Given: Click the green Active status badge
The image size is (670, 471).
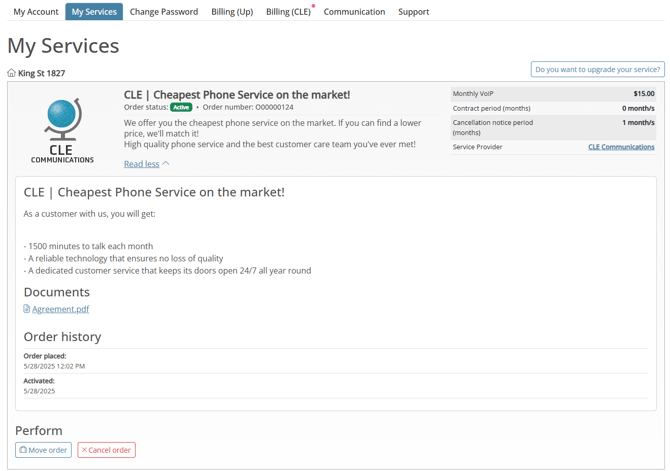Looking at the screenshot, I should pyautogui.click(x=181, y=107).
